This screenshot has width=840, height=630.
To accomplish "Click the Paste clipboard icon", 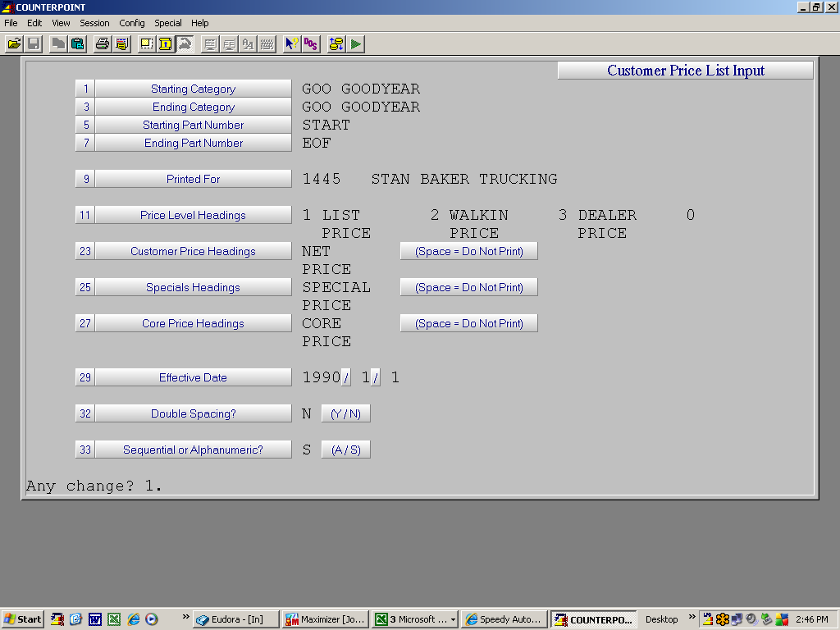I will point(78,44).
